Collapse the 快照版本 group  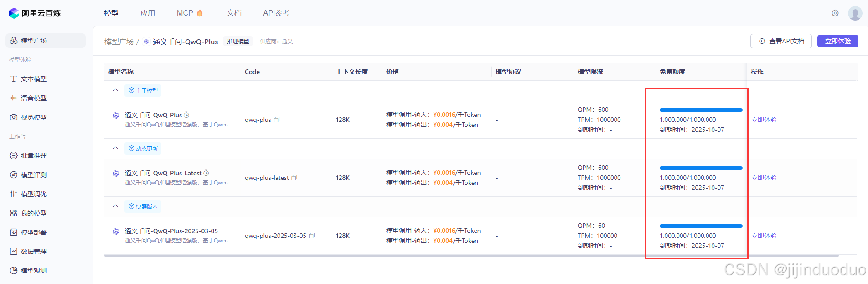(x=115, y=206)
